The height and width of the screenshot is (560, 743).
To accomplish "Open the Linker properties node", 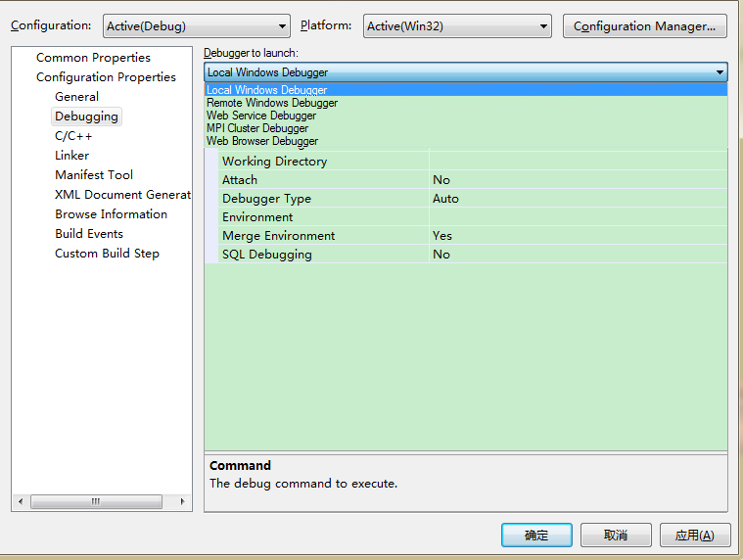I will click(x=71, y=156).
